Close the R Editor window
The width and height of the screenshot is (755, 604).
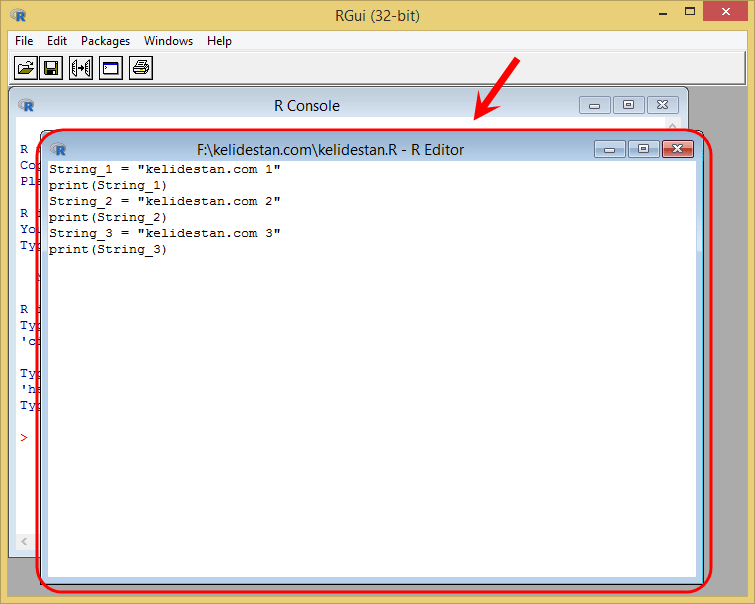tap(678, 149)
